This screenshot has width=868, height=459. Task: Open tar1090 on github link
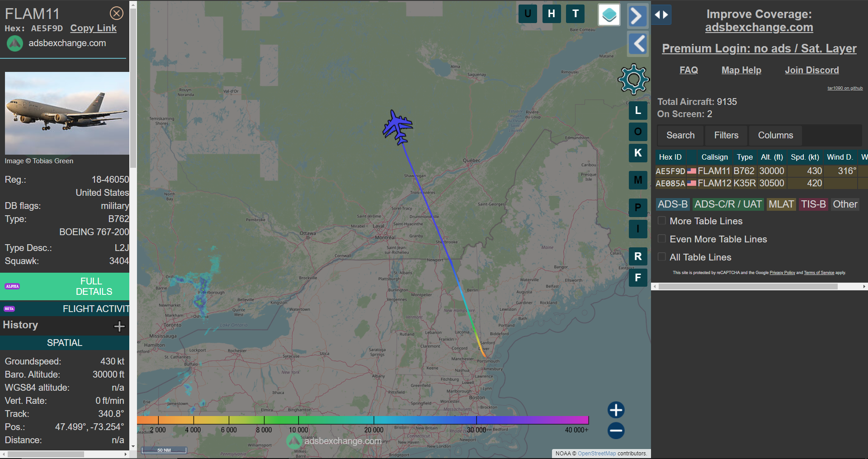coord(845,88)
